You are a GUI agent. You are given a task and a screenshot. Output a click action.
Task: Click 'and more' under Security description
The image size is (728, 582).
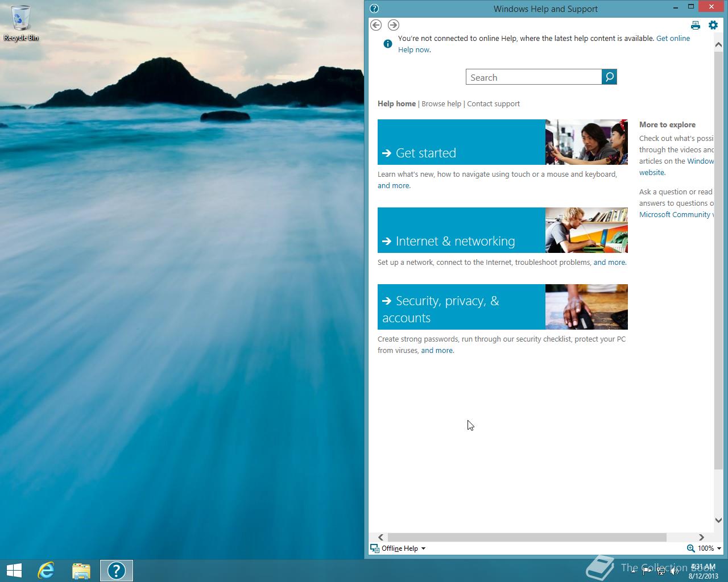coord(437,350)
